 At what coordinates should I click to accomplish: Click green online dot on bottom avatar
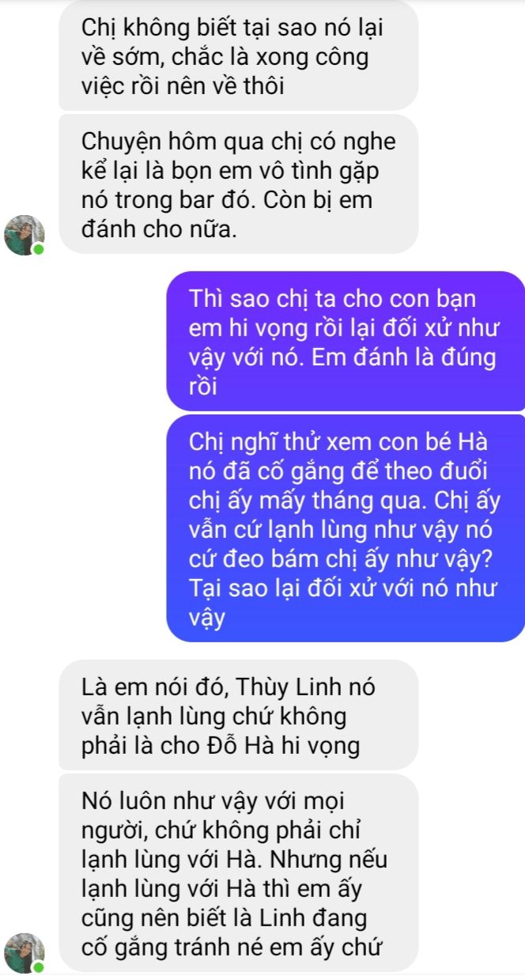[x=39, y=967]
